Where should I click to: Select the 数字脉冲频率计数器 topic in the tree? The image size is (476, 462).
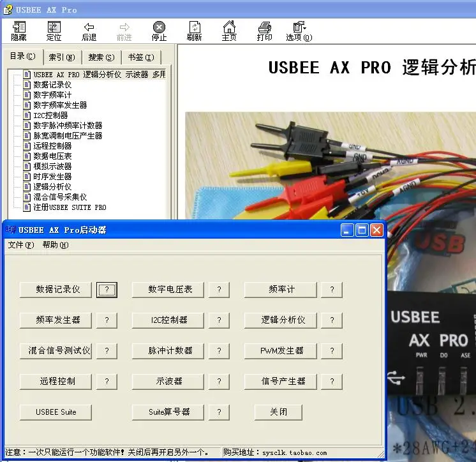coord(68,125)
